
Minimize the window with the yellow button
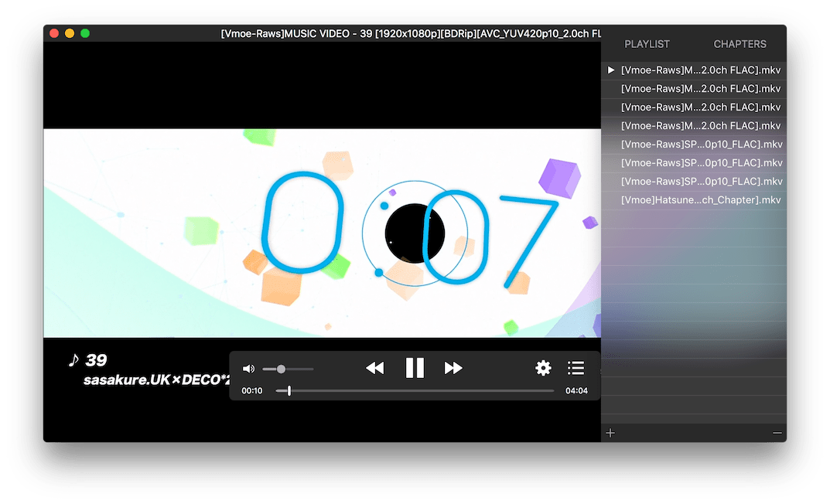(70, 33)
